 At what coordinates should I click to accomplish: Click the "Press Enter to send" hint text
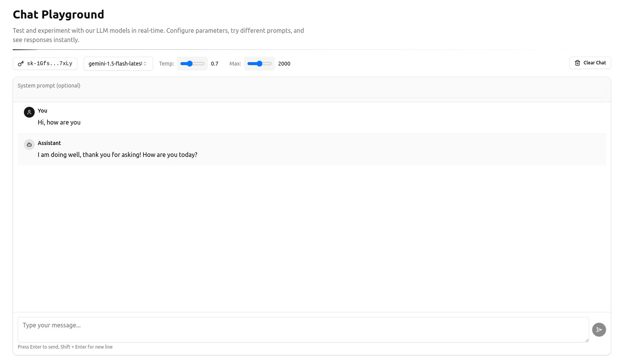pos(65,347)
